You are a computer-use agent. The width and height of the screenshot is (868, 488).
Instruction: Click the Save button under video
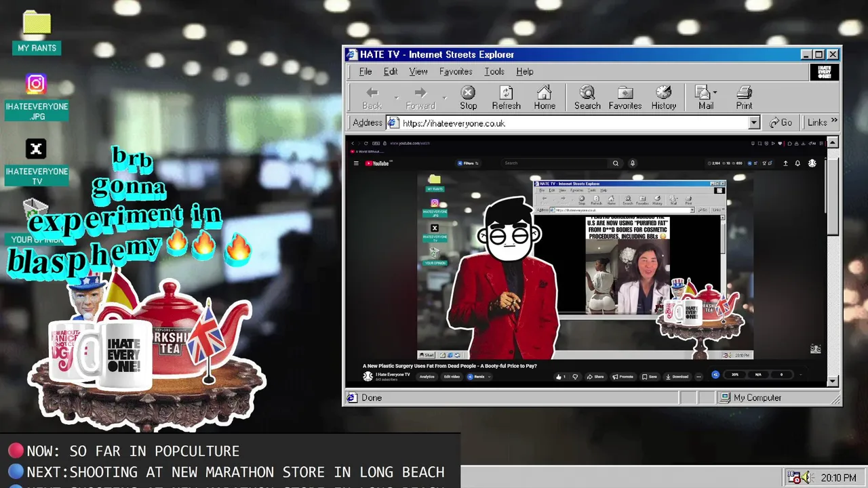click(x=650, y=377)
